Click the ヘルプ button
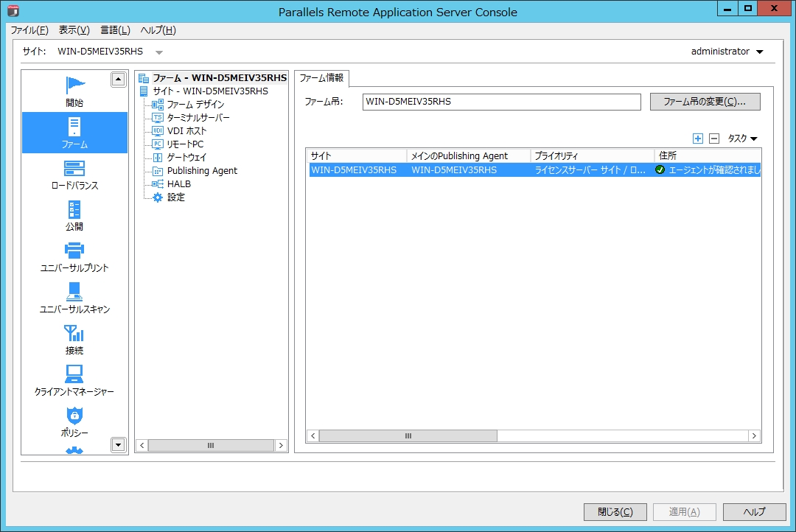Image resolution: width=796 pixels, height=532 pixels. (x=753, y=512)
